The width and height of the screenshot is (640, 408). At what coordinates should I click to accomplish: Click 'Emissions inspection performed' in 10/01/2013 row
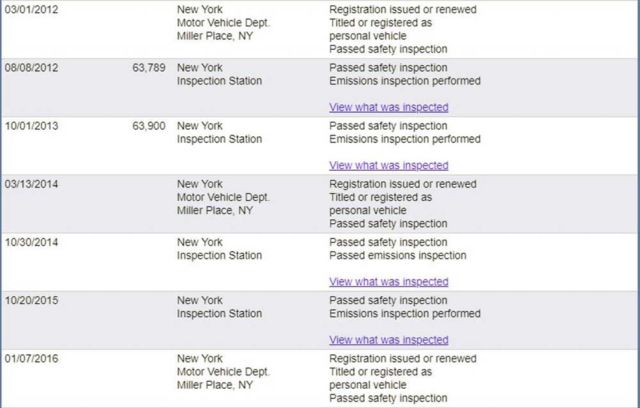tap(404, 139)
